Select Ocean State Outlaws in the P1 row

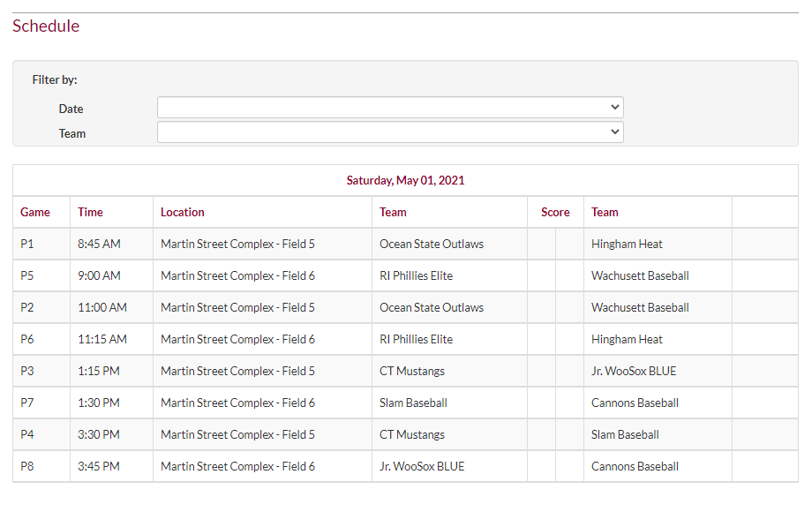(x=432, y=244)
